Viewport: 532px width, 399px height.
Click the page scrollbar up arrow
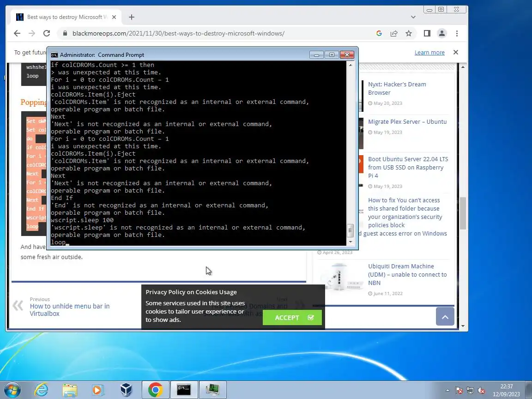click(x=463, y=67)
